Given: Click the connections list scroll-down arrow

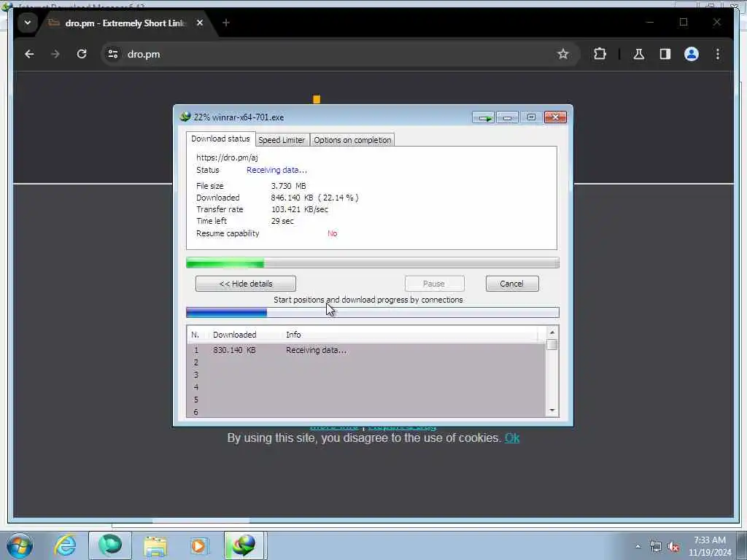Looking at the screenshot, I should tap(552, 411).
